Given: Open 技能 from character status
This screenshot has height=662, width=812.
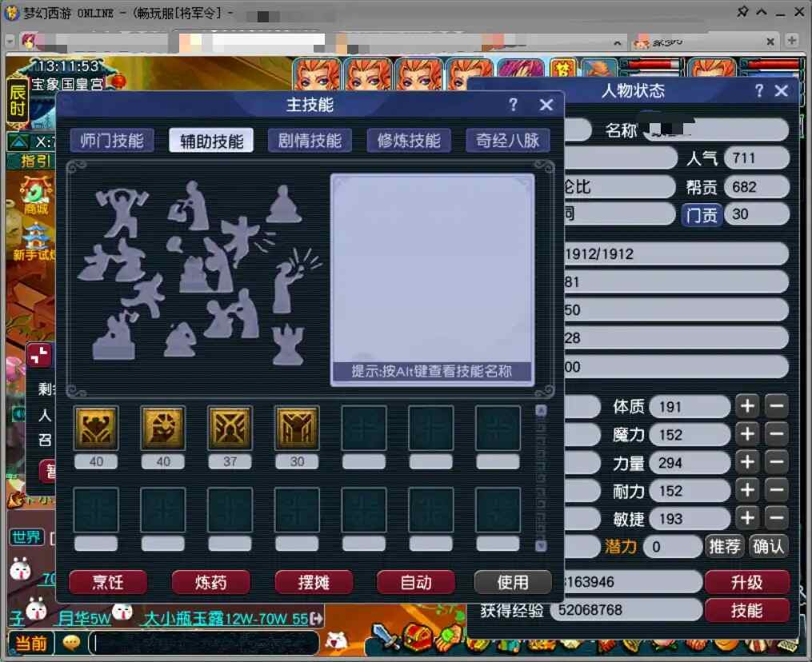Looking at the screenshot, I should click(x=746, y=610).
